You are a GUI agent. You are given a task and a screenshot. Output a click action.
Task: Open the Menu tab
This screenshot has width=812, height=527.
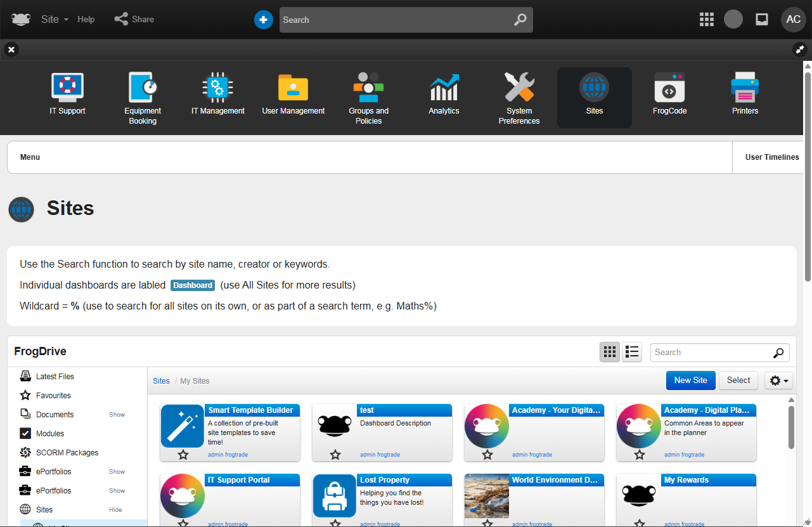coord(30,157)
